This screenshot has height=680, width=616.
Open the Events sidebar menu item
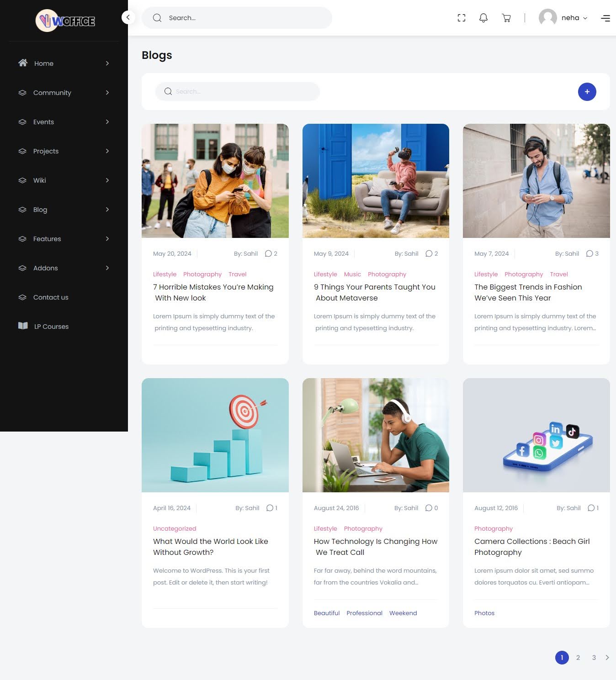pos(43,122)
